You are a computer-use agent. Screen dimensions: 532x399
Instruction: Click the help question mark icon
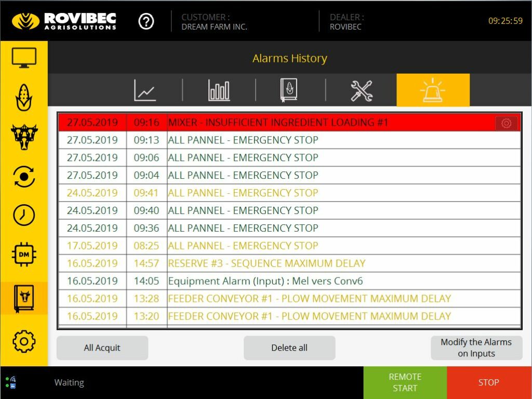tap(146, 21)
